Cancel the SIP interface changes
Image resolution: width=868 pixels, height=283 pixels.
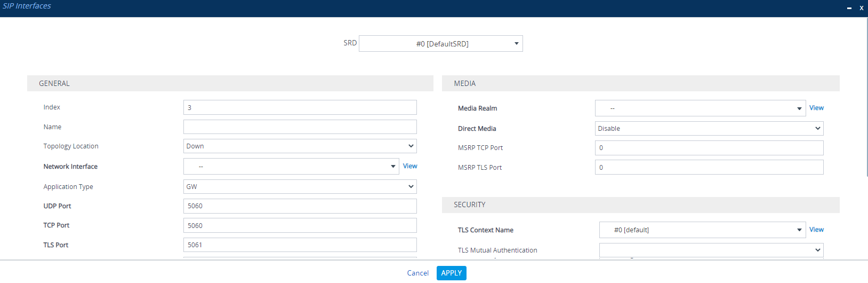[417, 273]
